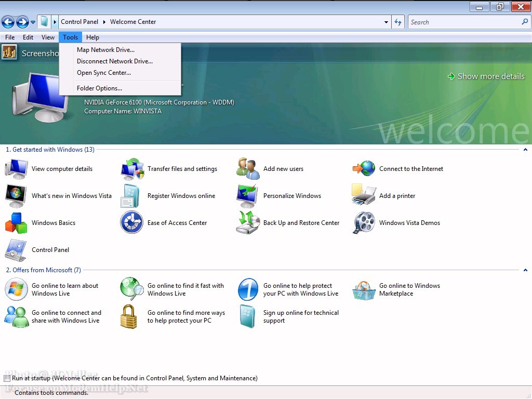The height and width of the screenshot is (399, 532).
Task: Open the Windows Basics cubes icon
Action: 16,223
